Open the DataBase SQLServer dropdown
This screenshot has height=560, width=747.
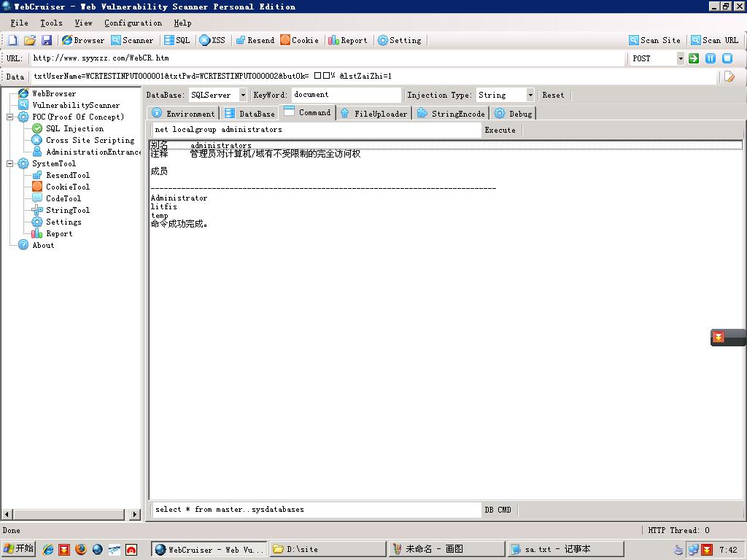pyautogui.click(x=242, y=95)
